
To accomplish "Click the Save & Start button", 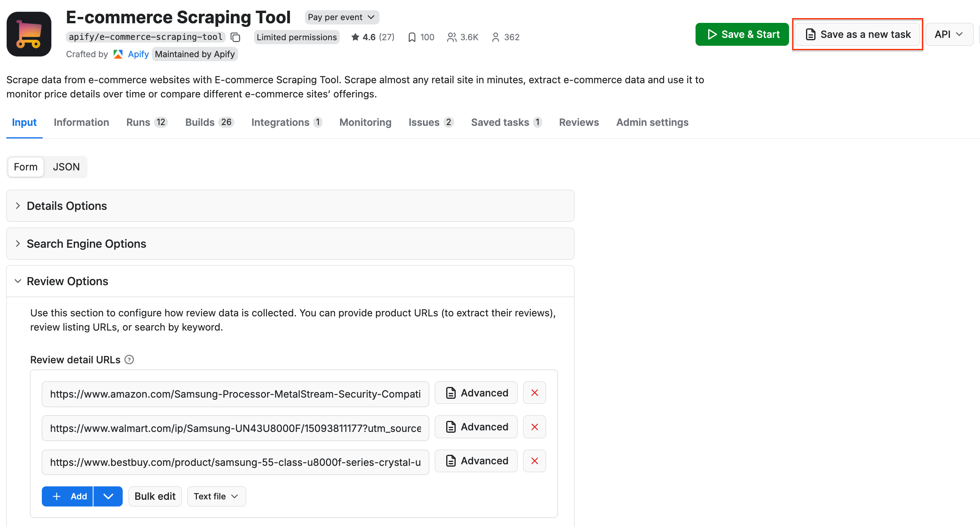I will (x=742, y=34).
